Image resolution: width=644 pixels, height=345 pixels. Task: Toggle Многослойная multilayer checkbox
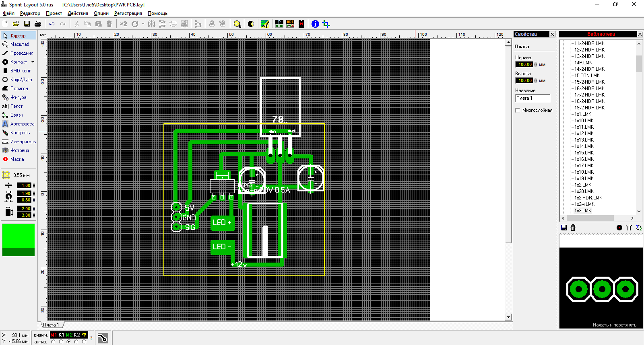(x=518, y=110)
